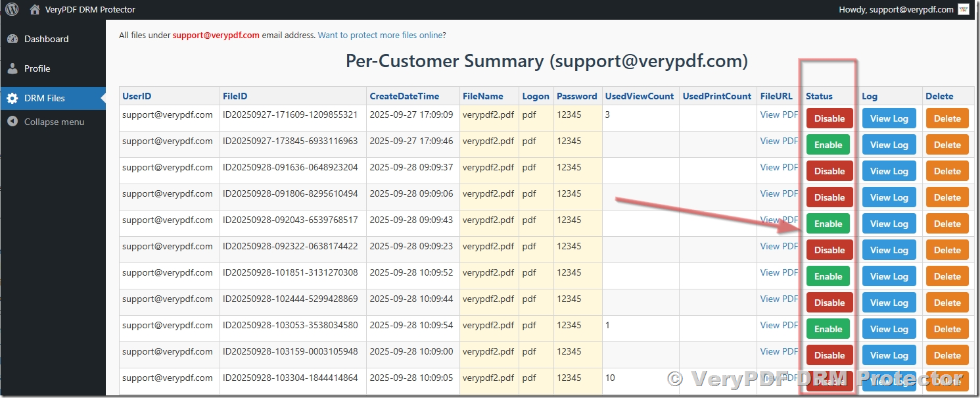Click the home icon beside VeryPDF DRM Protector
Viewport: 980px width, 398px height.
tap(35, 9)
